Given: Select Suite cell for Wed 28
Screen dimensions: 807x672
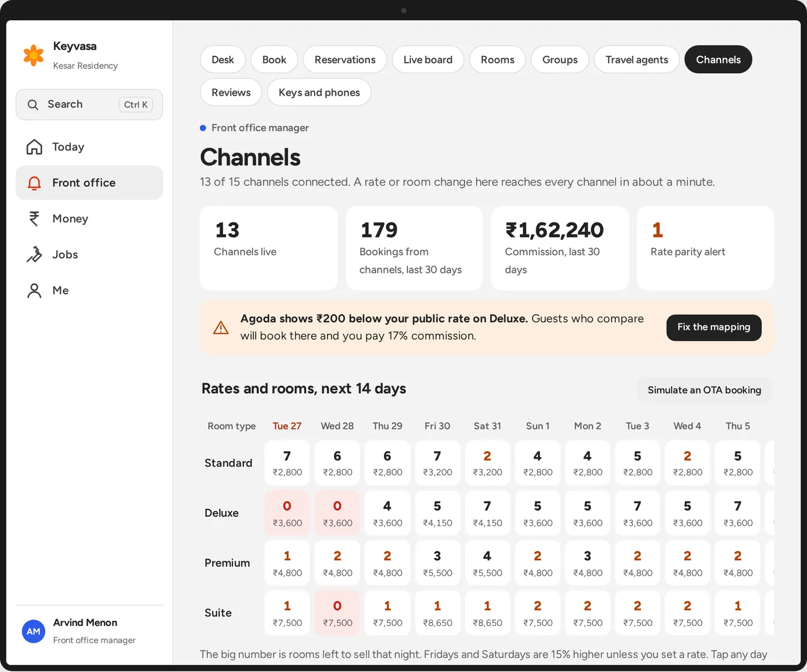Looking at the screenshot, I should click(337, 613).
